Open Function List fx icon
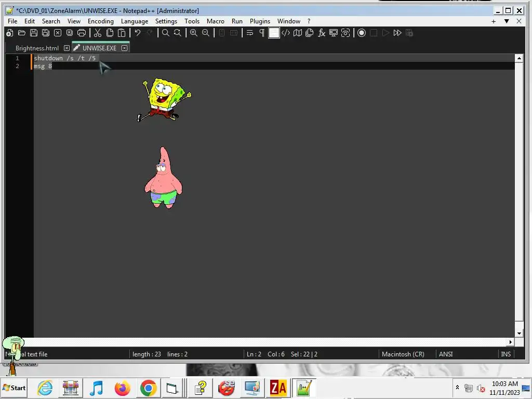 321,33
